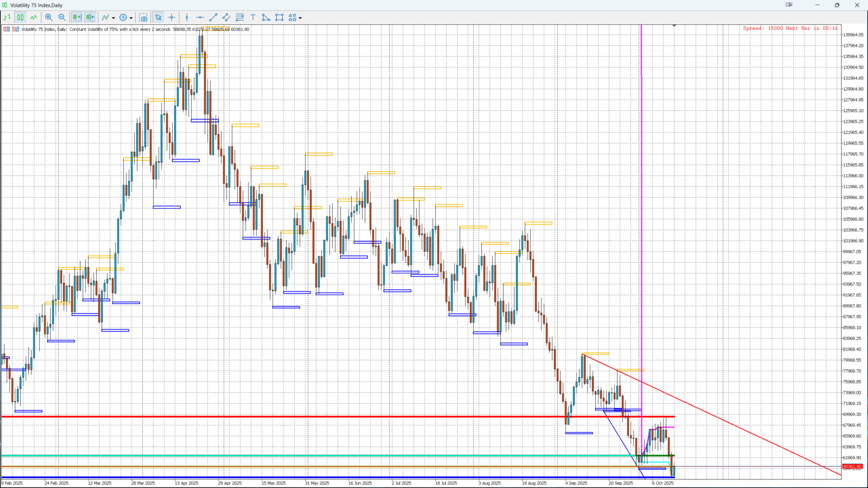Expand the shapes objects dropdown
This screenshot has width=868, height=488.
pyautogui.click(x=300, y=18)
